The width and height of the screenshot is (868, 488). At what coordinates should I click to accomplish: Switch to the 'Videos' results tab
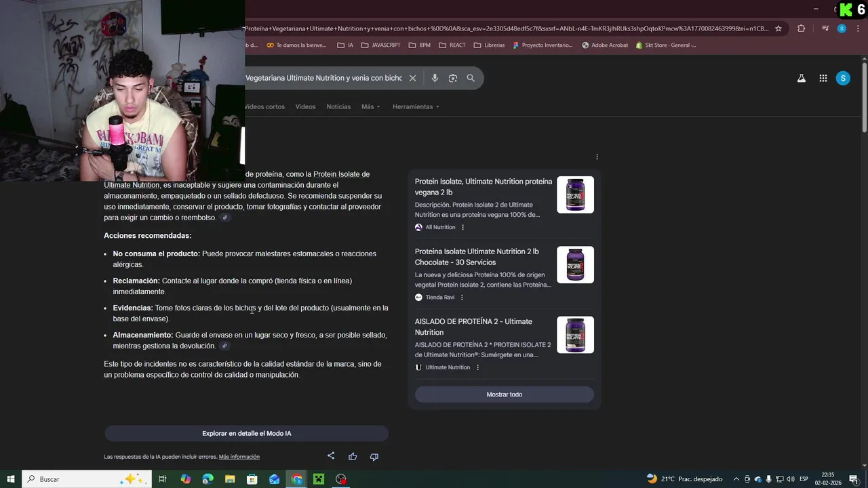[305, 107]
